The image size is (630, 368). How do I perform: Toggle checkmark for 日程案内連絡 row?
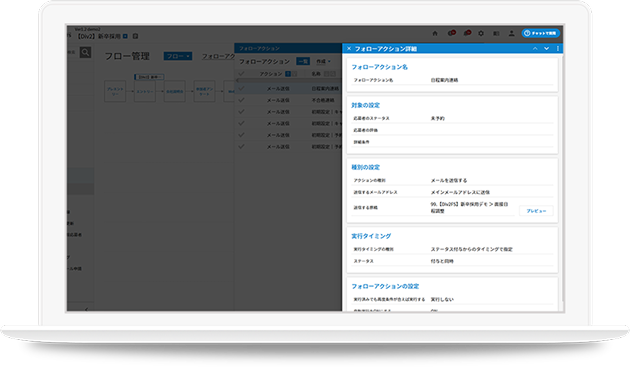click(x=241, y=88)
